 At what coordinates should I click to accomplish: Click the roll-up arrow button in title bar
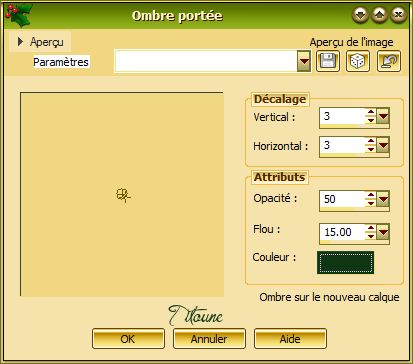[379, 14]
